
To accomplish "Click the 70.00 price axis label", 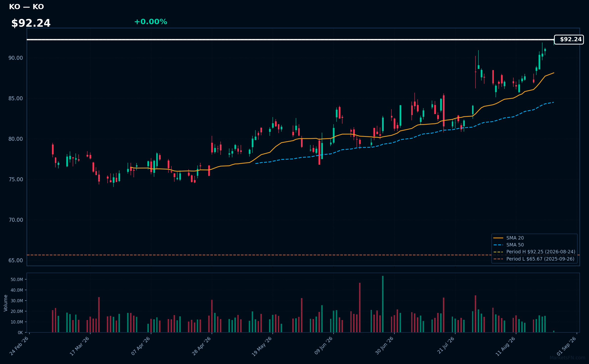I will pyautogui.click(x=16, y=220).
